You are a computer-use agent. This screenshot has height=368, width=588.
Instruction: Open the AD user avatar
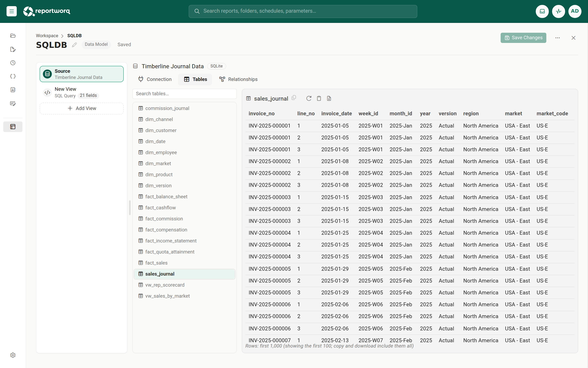tap(575, 11)
